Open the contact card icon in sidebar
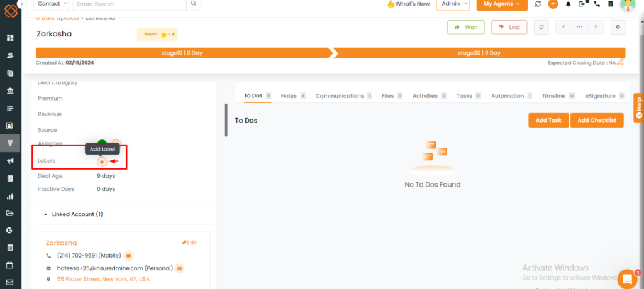Viewport: 644px width, 289px height. tap(10, 126)
